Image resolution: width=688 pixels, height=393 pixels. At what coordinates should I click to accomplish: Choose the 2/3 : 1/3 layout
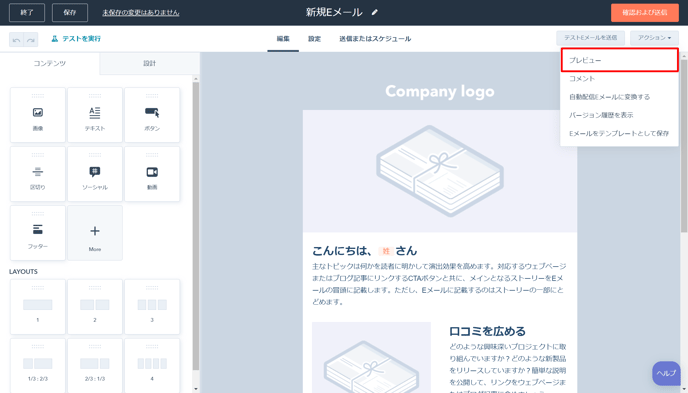(95, 365)
